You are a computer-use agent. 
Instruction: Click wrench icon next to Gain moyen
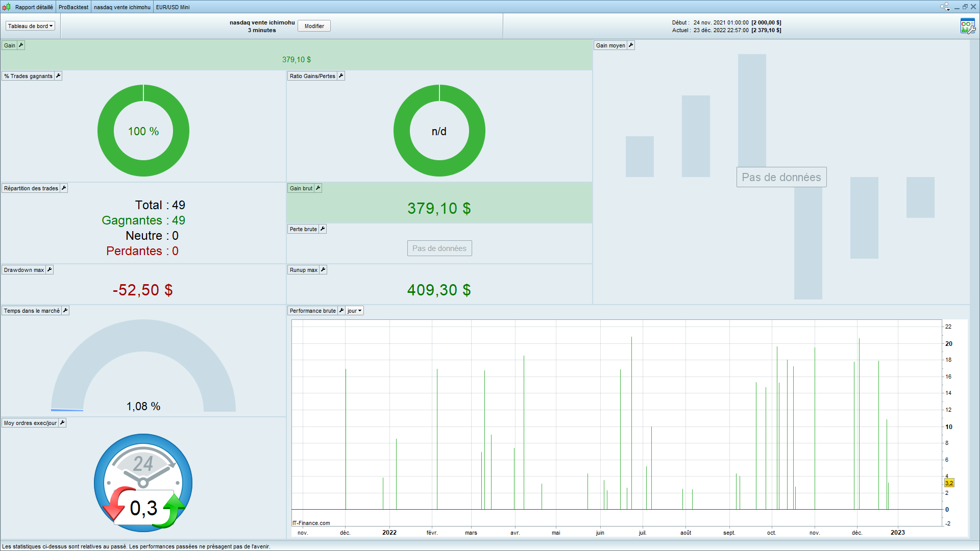631,45
